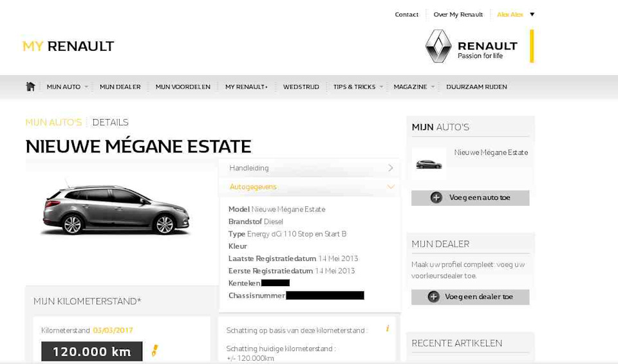Click the Voeg een dealer toe button
This screenshot has height=364, width=618.
(x=470, y=296)
